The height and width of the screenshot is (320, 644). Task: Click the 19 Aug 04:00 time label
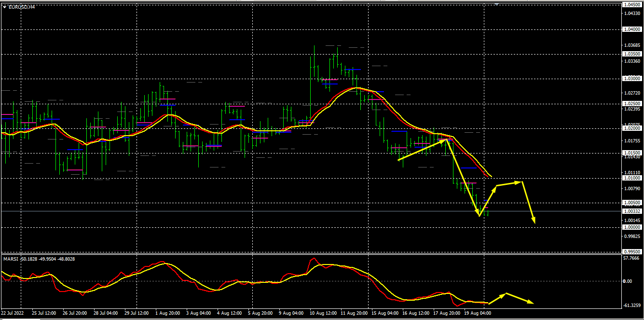[x=477, y=313]
